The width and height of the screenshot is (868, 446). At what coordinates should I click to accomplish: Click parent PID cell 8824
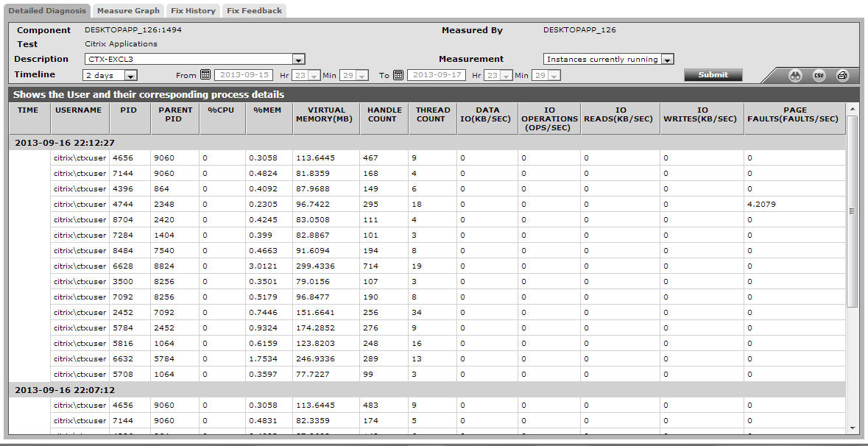tap(164, 266)
